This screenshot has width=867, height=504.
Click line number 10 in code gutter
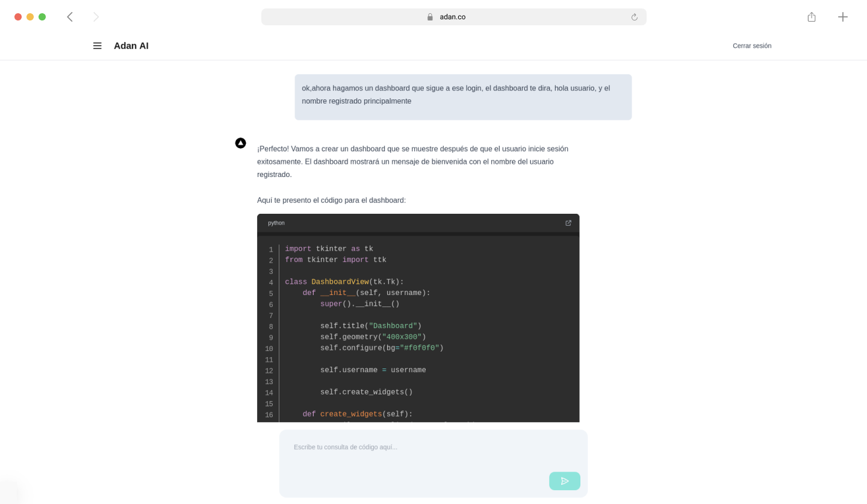[x=269, y=349]
